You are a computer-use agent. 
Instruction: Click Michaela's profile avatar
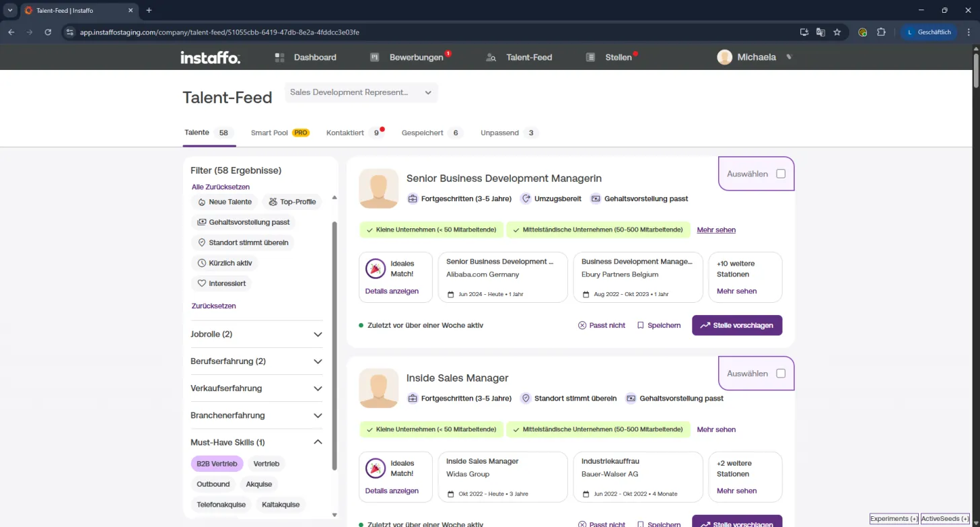click(724, 57)
